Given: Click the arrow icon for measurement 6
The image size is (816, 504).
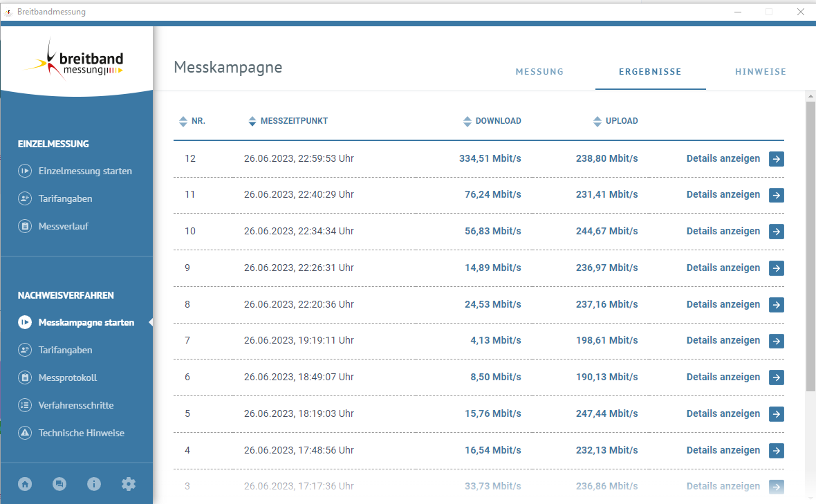Looking at the screenshot, I should (x=777, y=377).
